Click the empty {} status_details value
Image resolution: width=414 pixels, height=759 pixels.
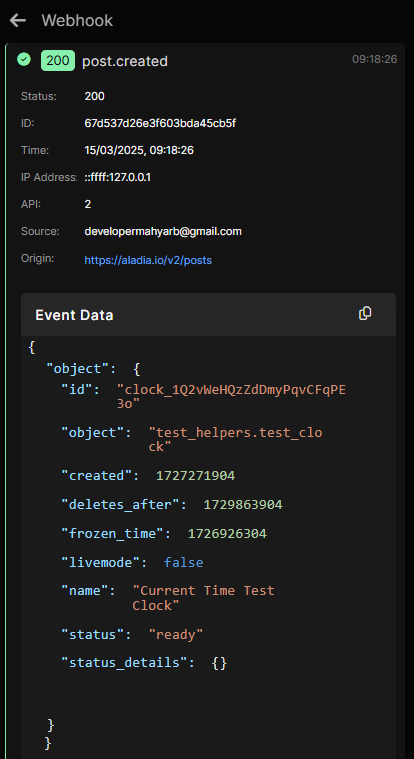(219, 663)
